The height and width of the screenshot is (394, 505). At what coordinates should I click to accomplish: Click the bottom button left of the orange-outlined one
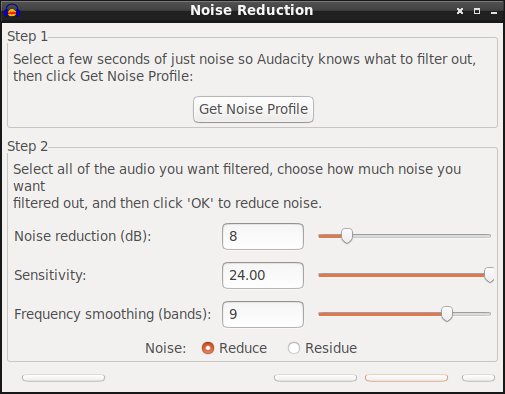[x=315, y=378]
